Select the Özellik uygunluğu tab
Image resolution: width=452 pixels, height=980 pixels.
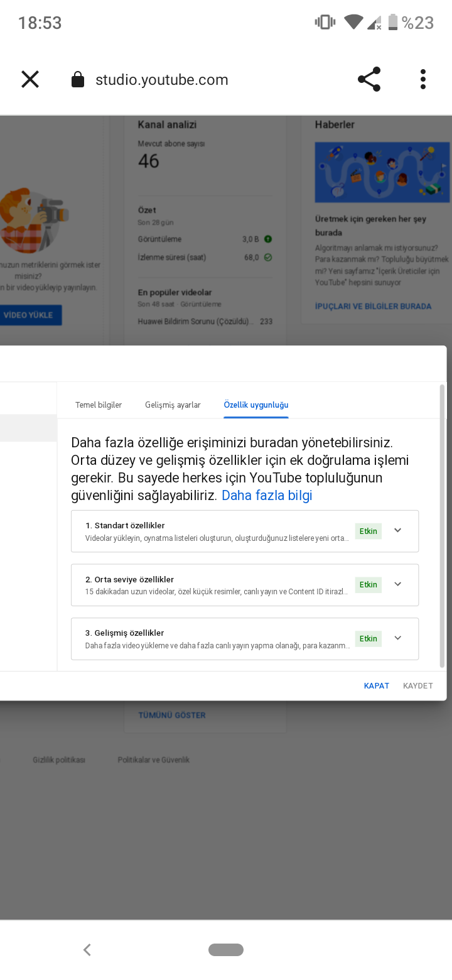coord(256,405)
